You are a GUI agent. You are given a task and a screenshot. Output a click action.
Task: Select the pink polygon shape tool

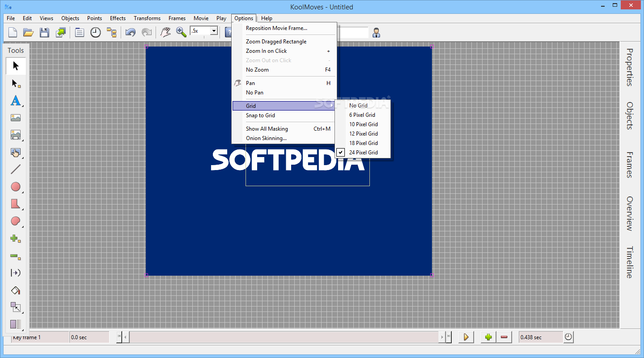[x=16, y=204]
